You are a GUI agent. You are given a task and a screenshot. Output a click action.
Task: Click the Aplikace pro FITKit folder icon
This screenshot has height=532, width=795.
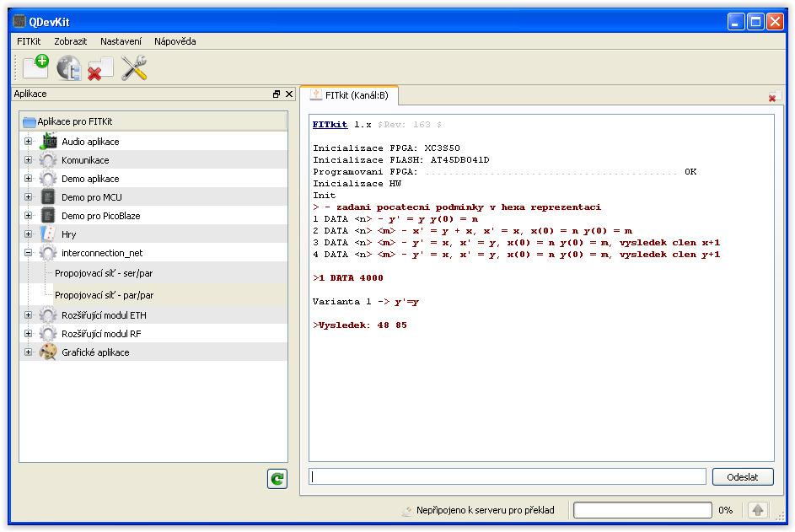30,121
